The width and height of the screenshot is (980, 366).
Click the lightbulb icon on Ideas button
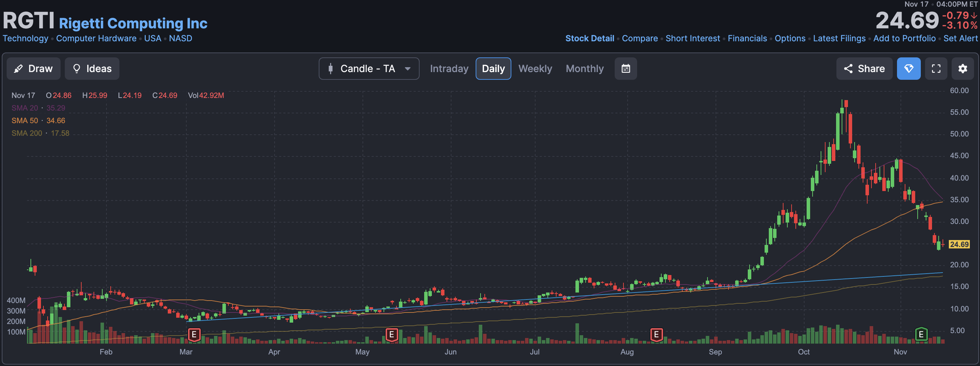76,69
